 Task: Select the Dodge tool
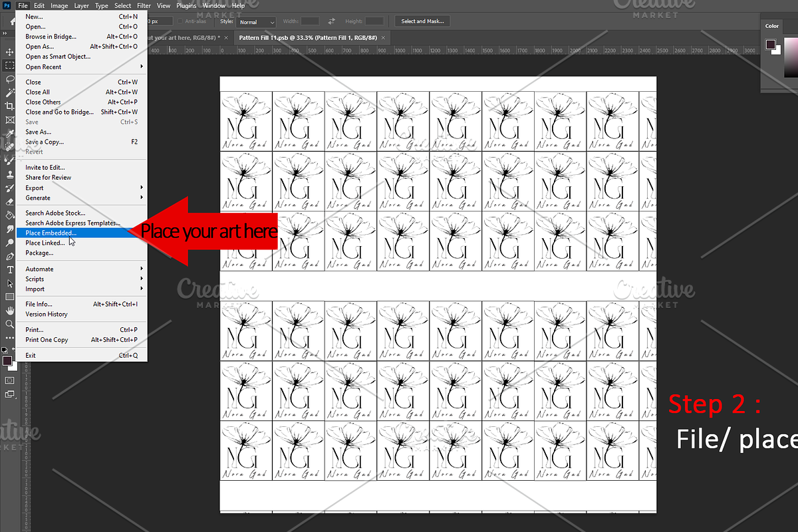9,243
